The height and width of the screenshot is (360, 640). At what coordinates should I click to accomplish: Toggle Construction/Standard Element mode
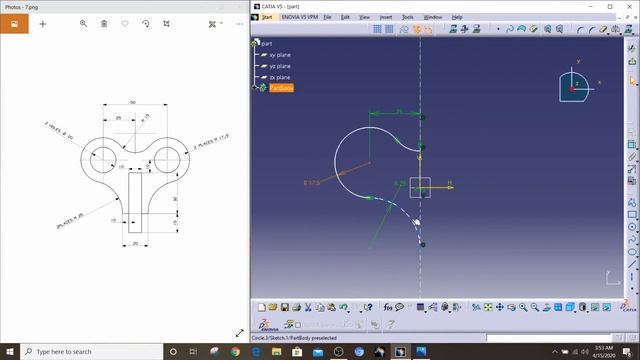click(x=404, y=29)
